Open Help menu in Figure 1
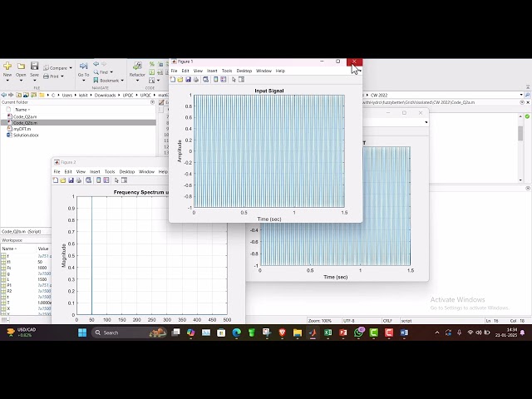Viewport: 532px width, 399px height. [x=280, y=71]
